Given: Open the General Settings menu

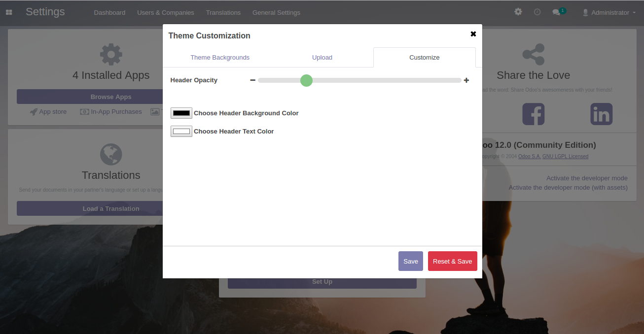Looking at the screenshot, I should pos(276,12).
